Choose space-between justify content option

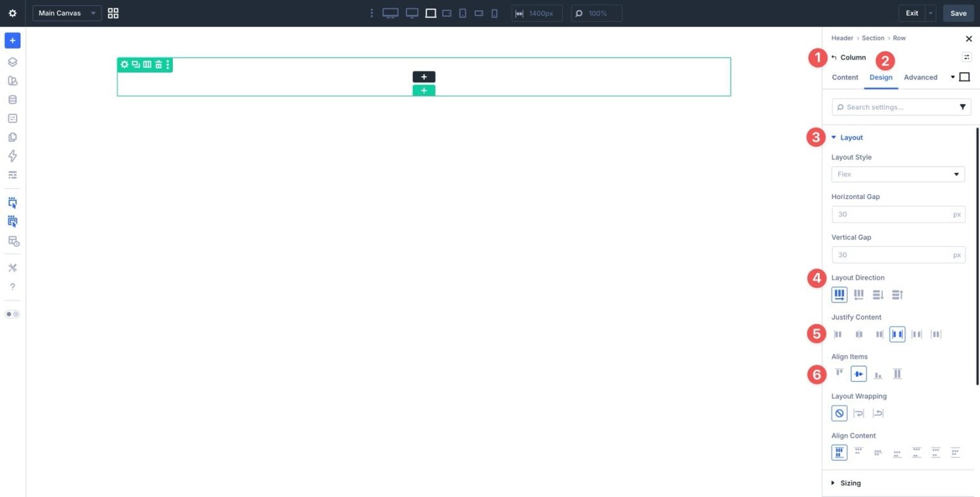tap(897, 334)
